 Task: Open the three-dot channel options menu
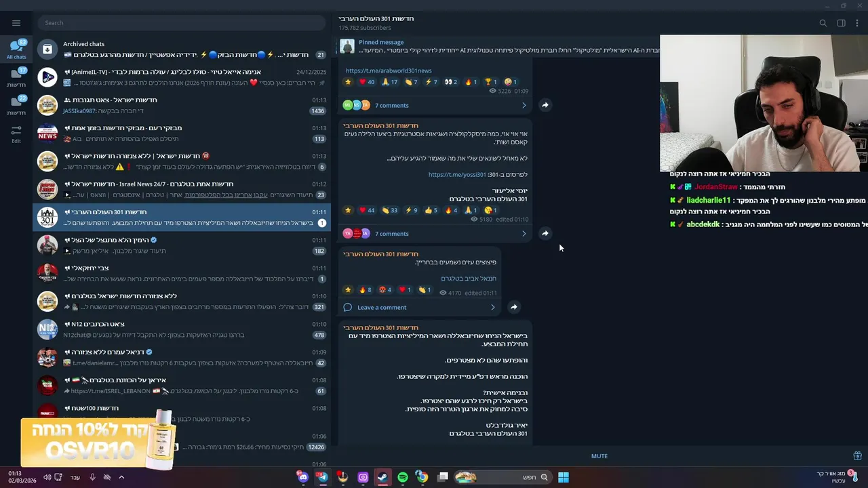click(858, 23)
